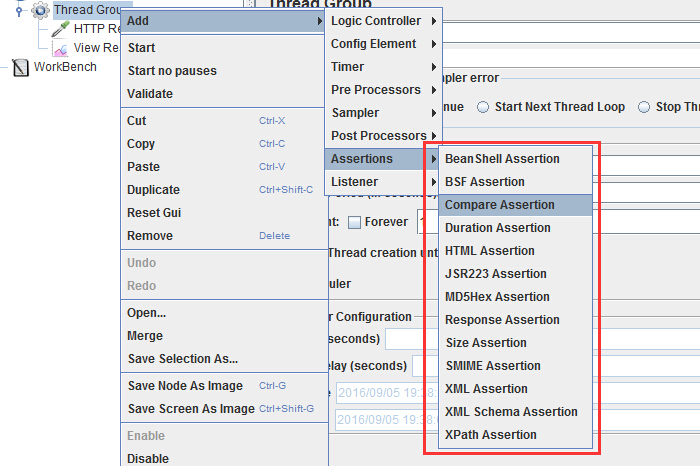Image resolution: width=700 pixels, height=466 pixels.
Task: Select the WorkBench clipboard icon
Action: point(20,67)
